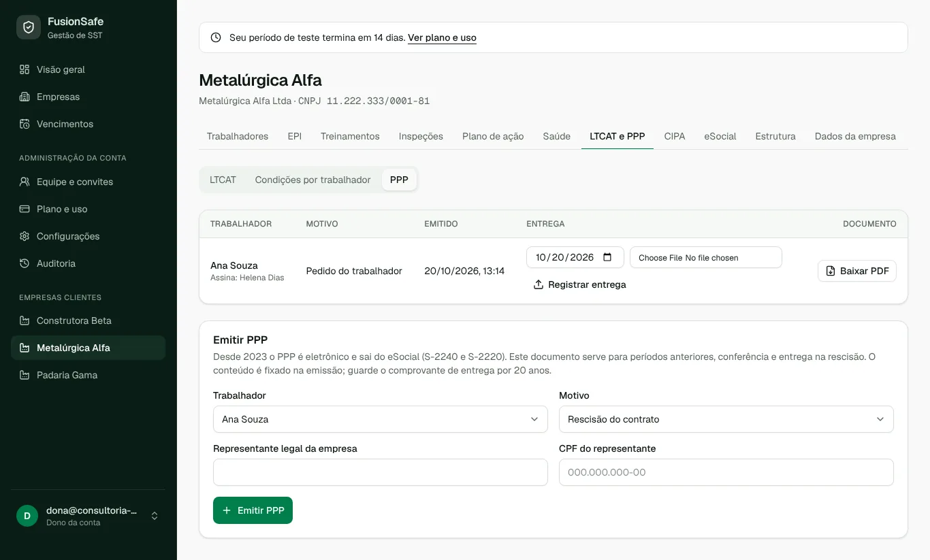The height and width of the screenshot is (560, 930).
Task: Go to the Plano de ação tab
Action: click(493, 136)
